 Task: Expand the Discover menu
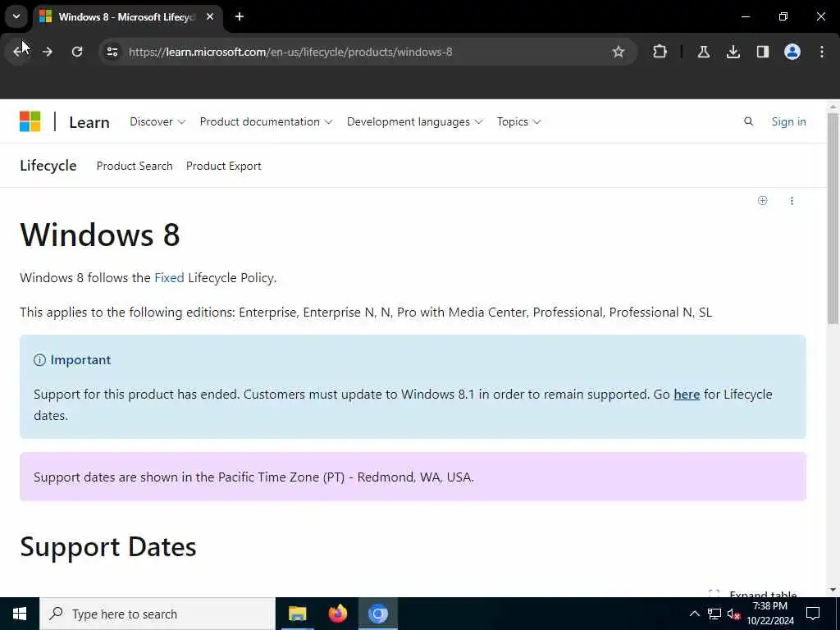pyautogui.click(x=157, y=121)
